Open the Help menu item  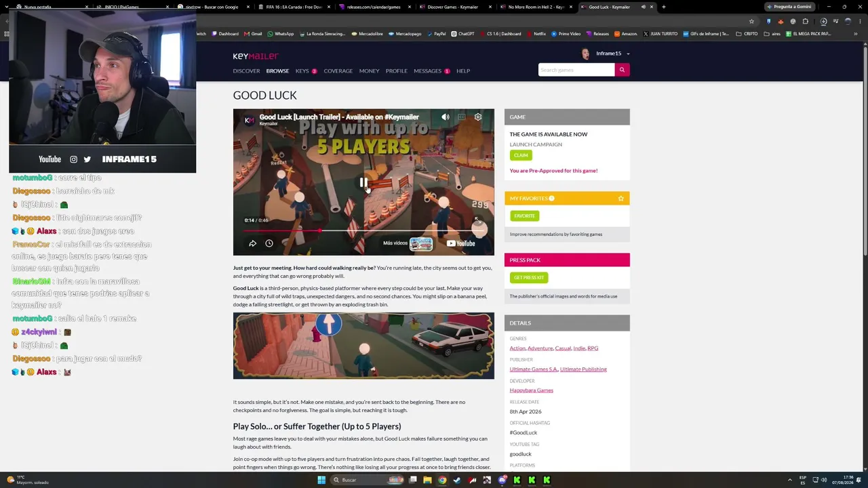click(x=463, y=70)
